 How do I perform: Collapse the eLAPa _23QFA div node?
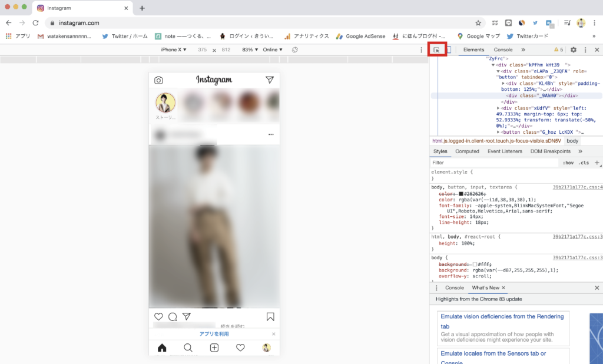pyautogui.click(x=498, y=71)
